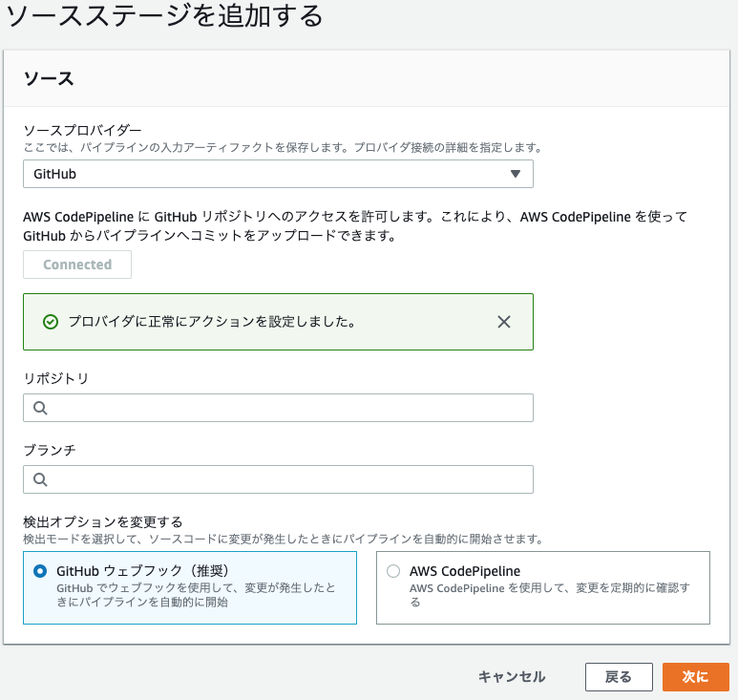The height and width of the screenshot is (700, 738).
Task: Click the 戻る button
Action: [619, 677]
